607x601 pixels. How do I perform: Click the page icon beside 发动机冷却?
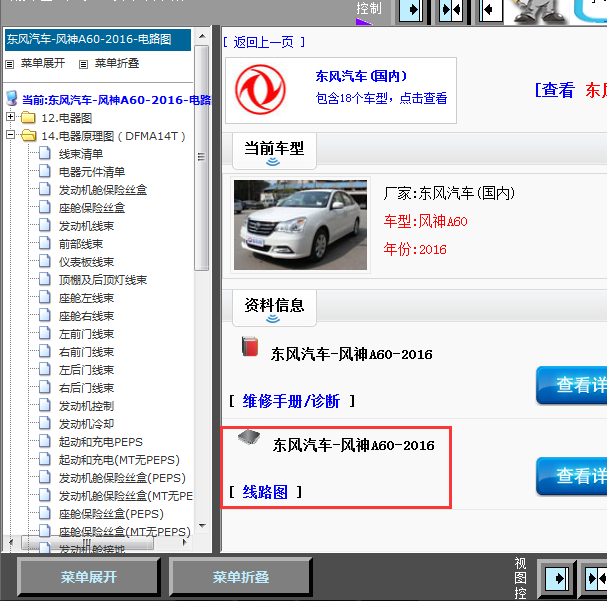[x=45, y=423]
